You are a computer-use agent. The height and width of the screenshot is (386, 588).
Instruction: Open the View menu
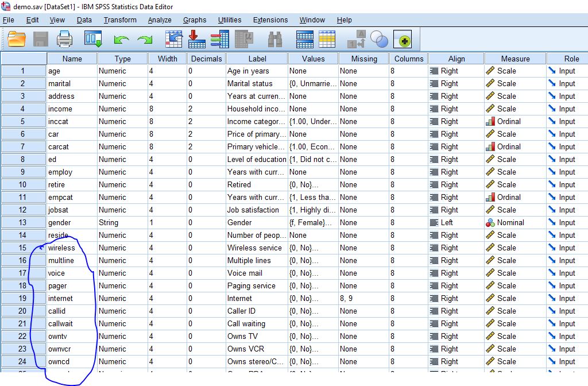point(57,20)
